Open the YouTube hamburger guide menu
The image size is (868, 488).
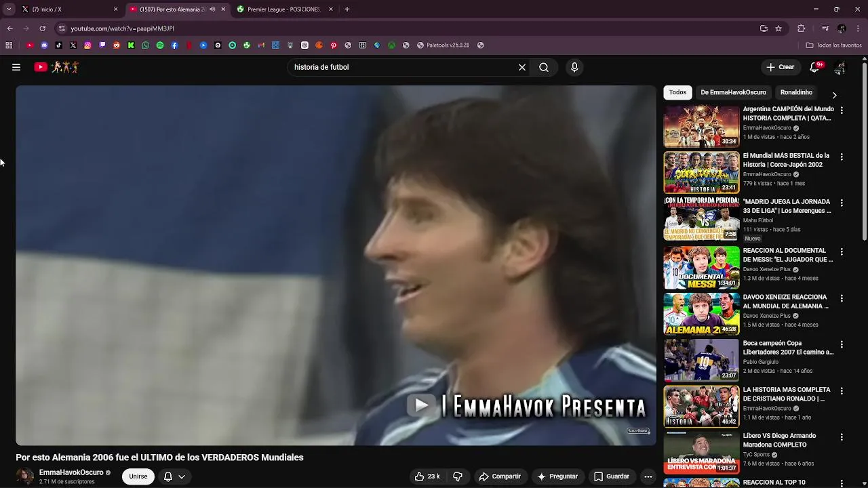pyautogui.click(x=16, y=67)
